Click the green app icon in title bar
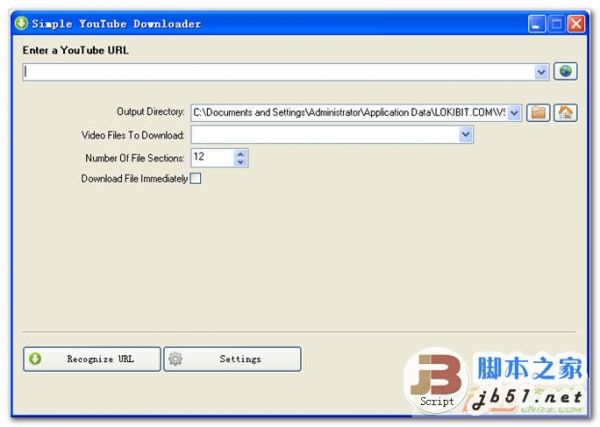This screenshot has width=600, height=427. (x=21, y=23)
